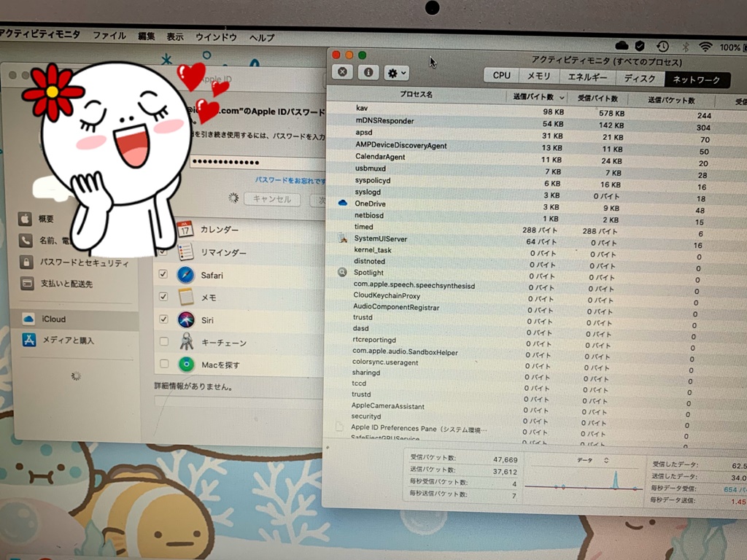747x560 pixels.
Task: Click the Macを探す radar icon
Action: [x=186, y=365]
